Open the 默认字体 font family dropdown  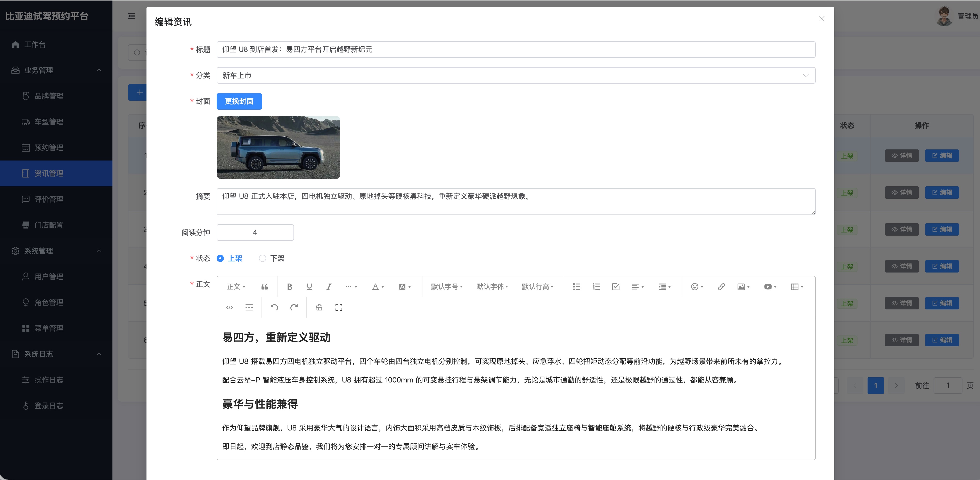click(492, 287)
